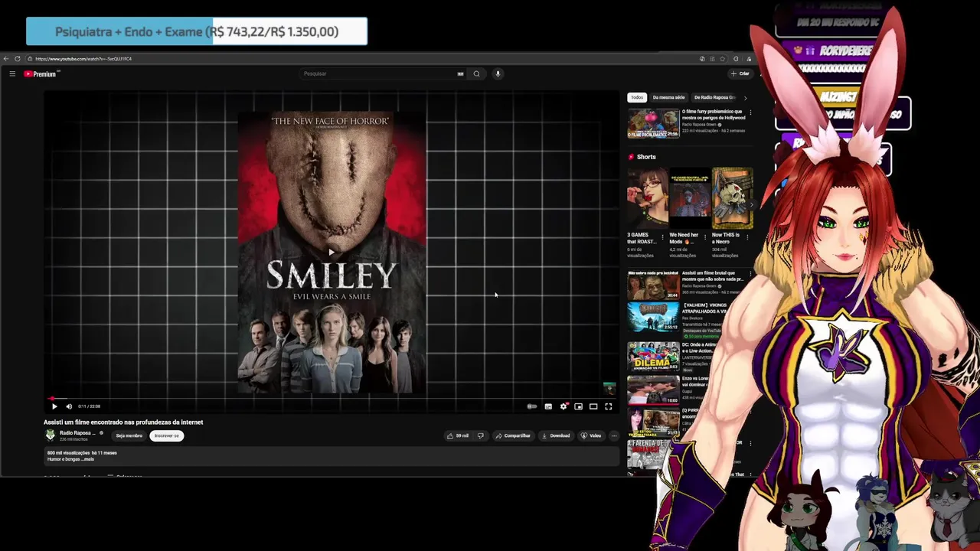Viewport: 980px width, 551px height.
Task: Open the We Need her Mods short
Action: 690,198
